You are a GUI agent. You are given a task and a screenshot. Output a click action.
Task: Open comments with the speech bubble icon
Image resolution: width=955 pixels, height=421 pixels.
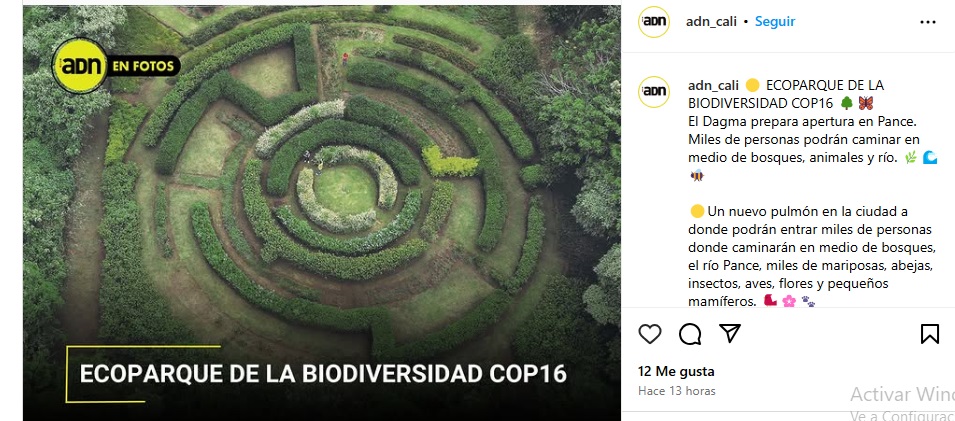[690, 334]
